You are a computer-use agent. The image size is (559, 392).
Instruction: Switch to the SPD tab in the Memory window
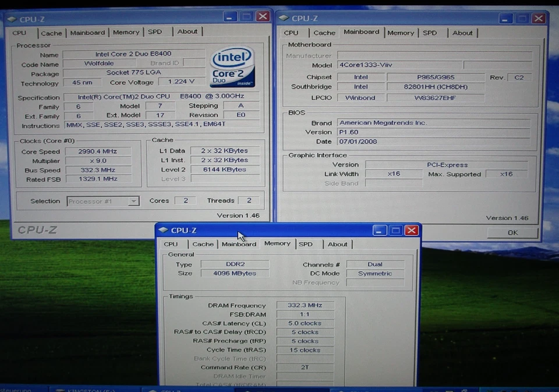point(307,244)
